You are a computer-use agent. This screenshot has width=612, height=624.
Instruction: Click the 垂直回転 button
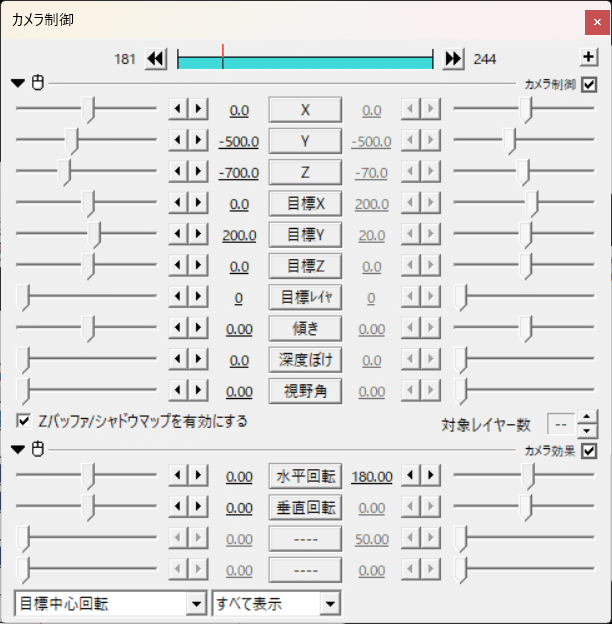pyautogui.click(x=305, y=507)
